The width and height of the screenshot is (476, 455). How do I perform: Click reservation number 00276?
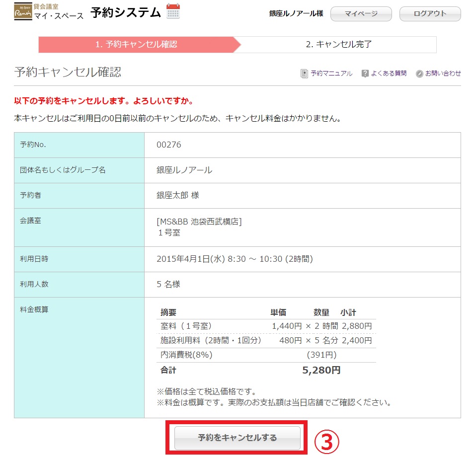tap(169, 145)
